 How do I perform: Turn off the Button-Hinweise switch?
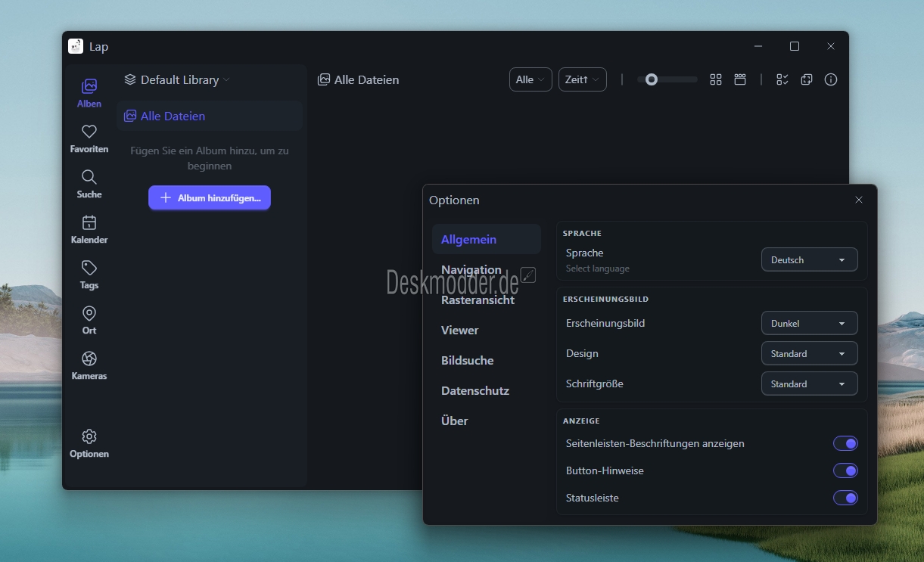[845, 470]
